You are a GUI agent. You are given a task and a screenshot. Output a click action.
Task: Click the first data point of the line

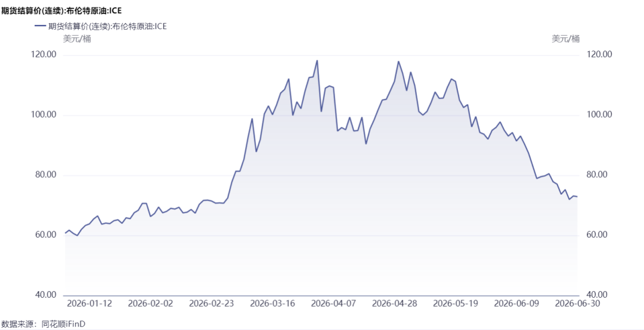pyautogui.click(x=66, y=233)
